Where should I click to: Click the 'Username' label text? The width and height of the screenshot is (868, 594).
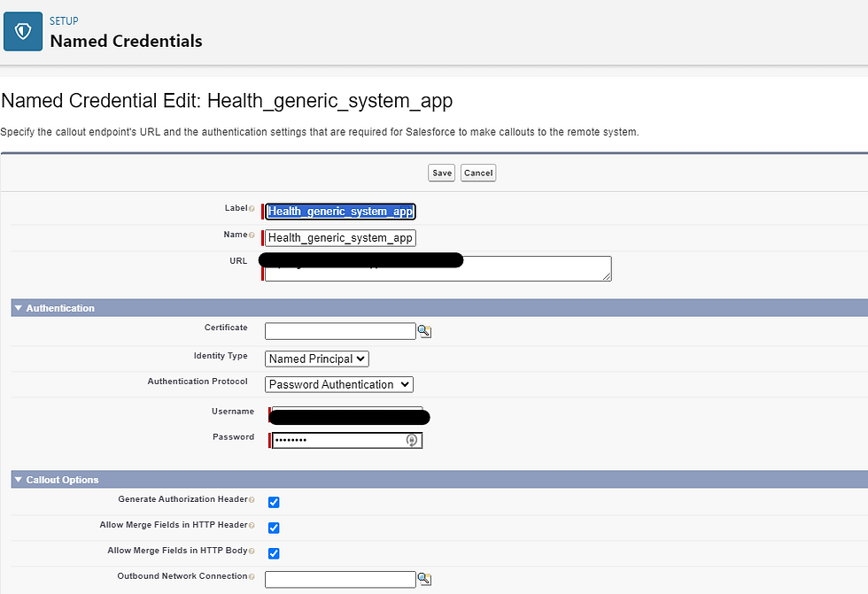click(232, 412)
